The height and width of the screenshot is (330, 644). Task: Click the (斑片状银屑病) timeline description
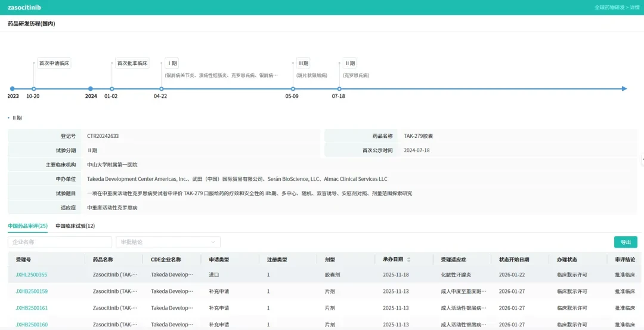coord(312,76)
